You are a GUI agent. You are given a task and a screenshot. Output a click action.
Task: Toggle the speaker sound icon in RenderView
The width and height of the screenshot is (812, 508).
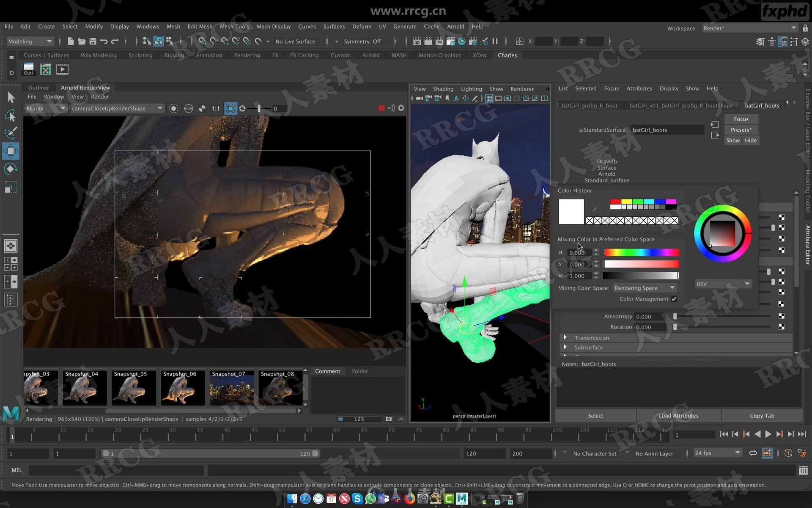coord(391,108)
